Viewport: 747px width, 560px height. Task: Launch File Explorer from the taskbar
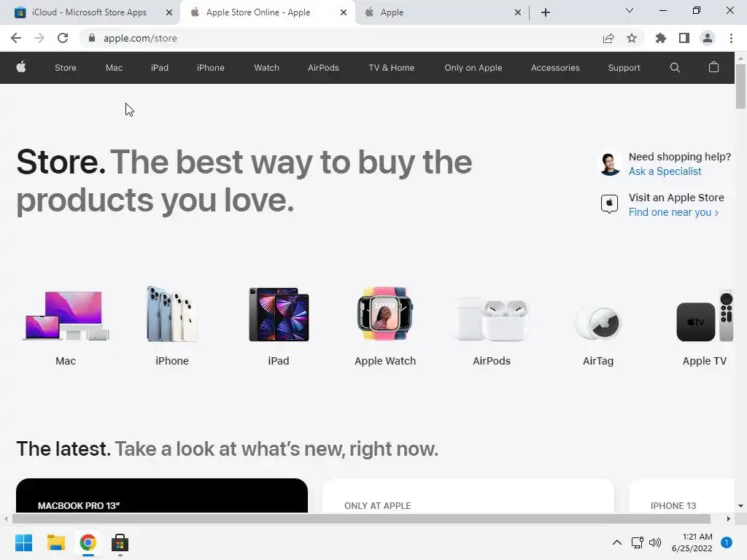[55, 542]
